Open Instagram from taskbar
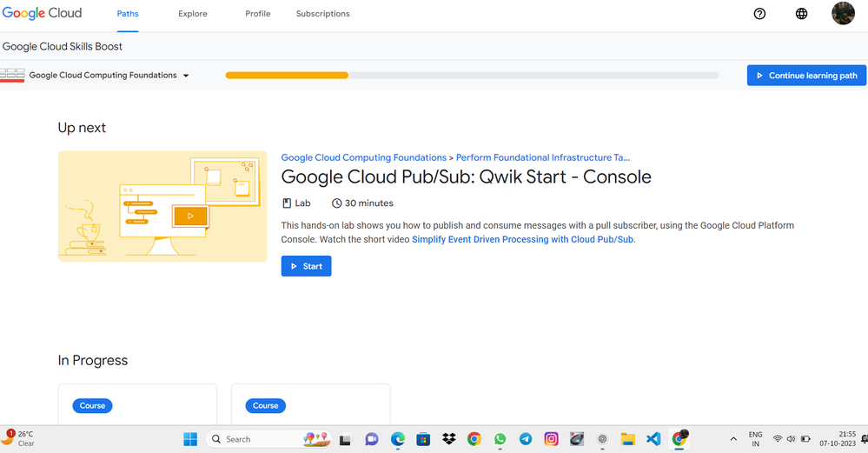868x453 pixels. pos(552,439)
